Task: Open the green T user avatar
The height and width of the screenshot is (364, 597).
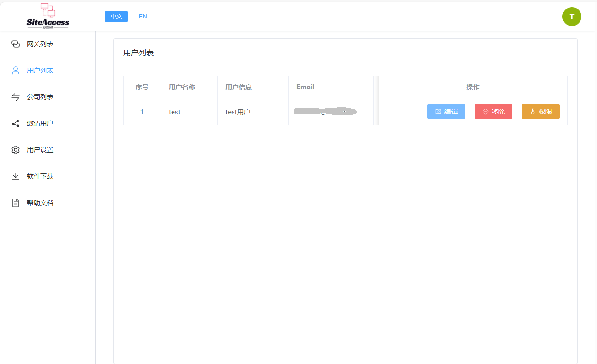Action: tap(571, 17)
